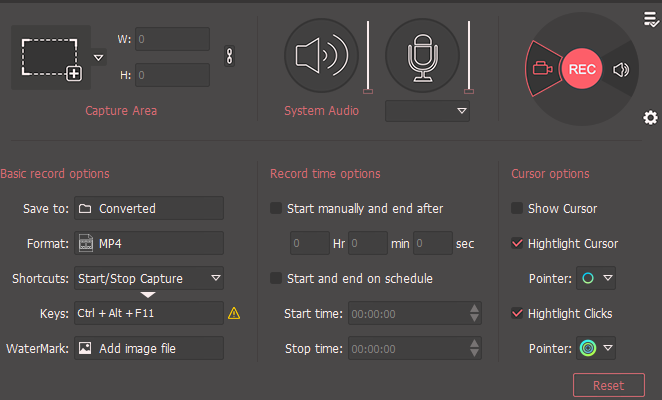Open settings with the gear icon
Screen dimensions: 662x400
click(650, 119)
